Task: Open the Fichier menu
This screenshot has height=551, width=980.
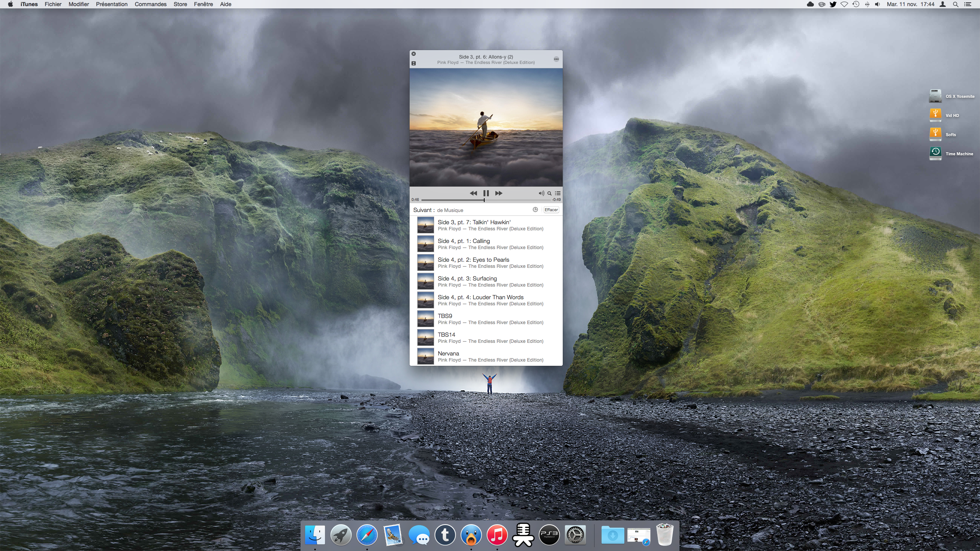Action: 53,4
